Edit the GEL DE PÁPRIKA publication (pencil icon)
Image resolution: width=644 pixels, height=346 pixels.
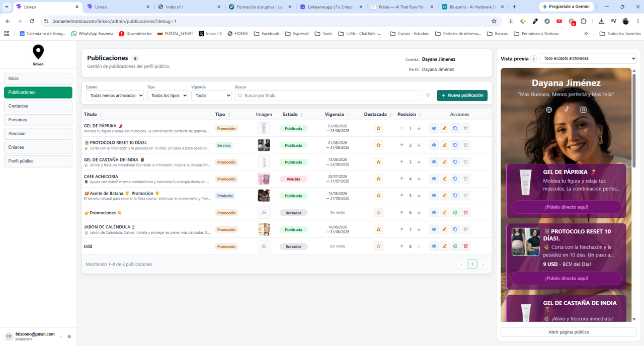(445, 128)
